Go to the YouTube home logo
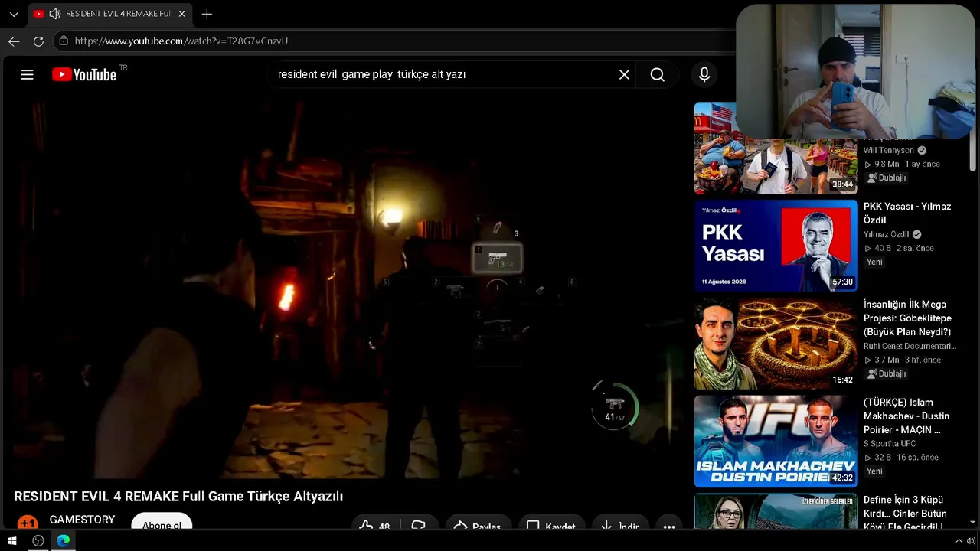The height and width of the screenshot is (551, 980). click(x=84, y=74)
